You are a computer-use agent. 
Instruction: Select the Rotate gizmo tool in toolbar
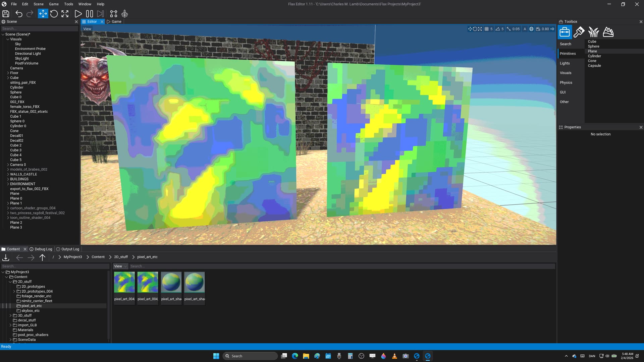tap(54, 14)
